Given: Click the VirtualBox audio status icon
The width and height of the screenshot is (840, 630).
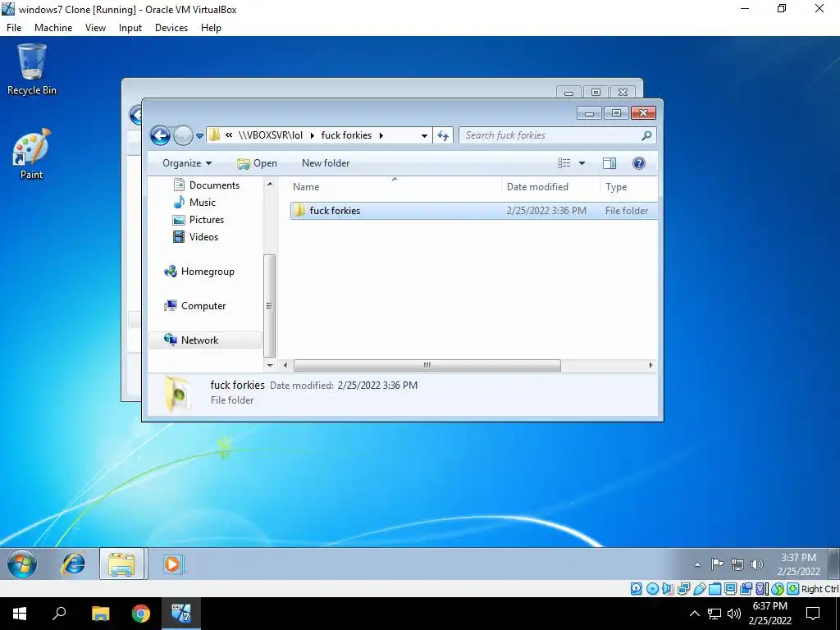Looking at the screenshot, I should click(x=668, y=589).
